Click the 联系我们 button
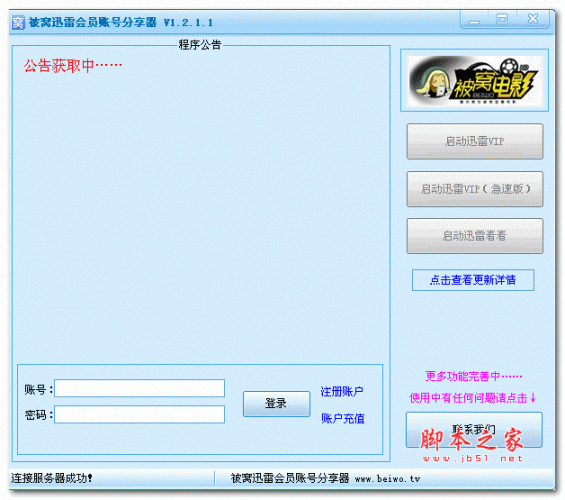The height and width of the screenshot is (500, 565). click(x=474, y=430)
